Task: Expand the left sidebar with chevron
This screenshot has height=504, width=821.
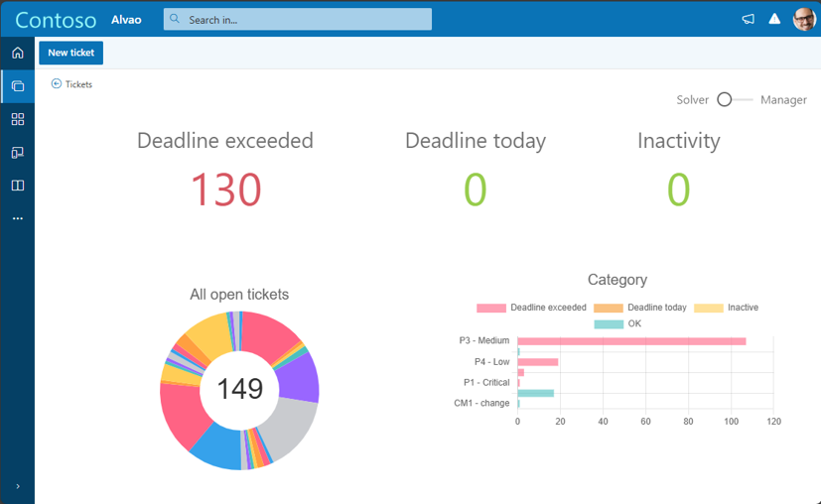Action: (17, 486)
